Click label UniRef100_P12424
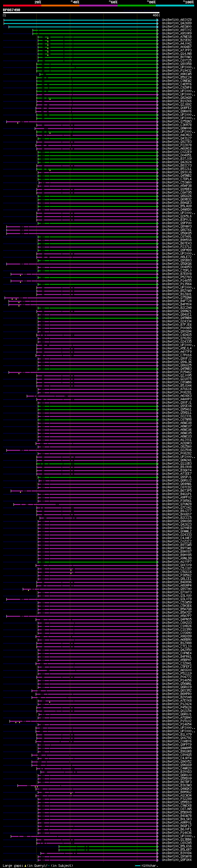Screen dimensions: 197x868 pos(177,704)
